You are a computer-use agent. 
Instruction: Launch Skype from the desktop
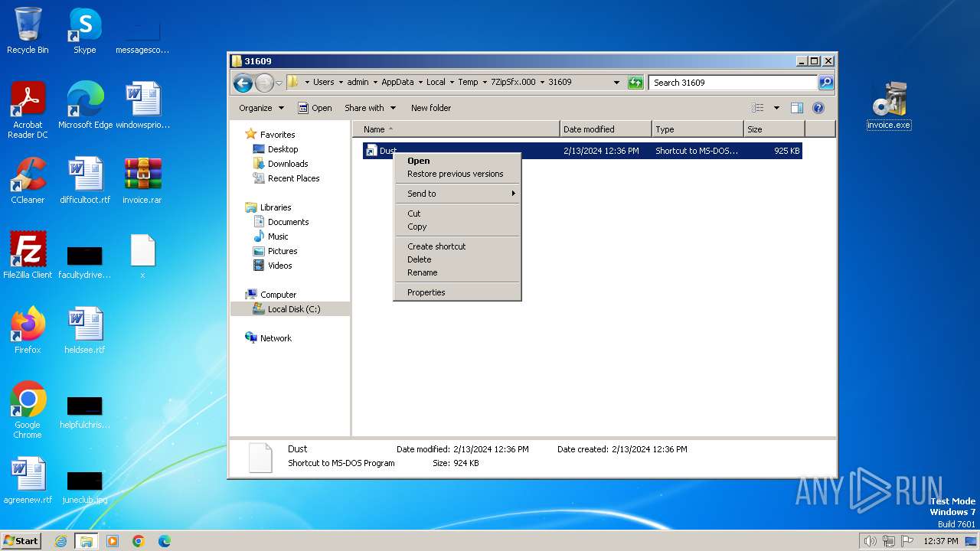pos(84,31)
